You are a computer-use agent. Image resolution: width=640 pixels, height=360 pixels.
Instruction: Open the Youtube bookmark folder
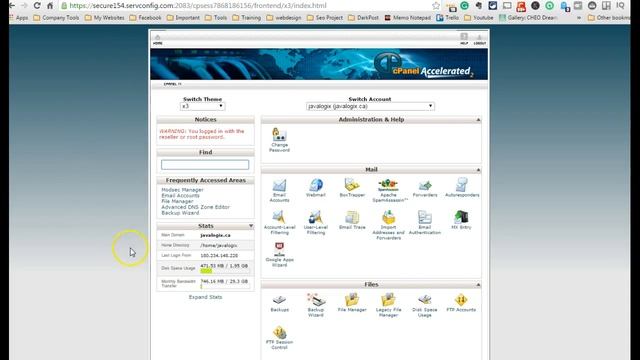click(x=479, y=18)
